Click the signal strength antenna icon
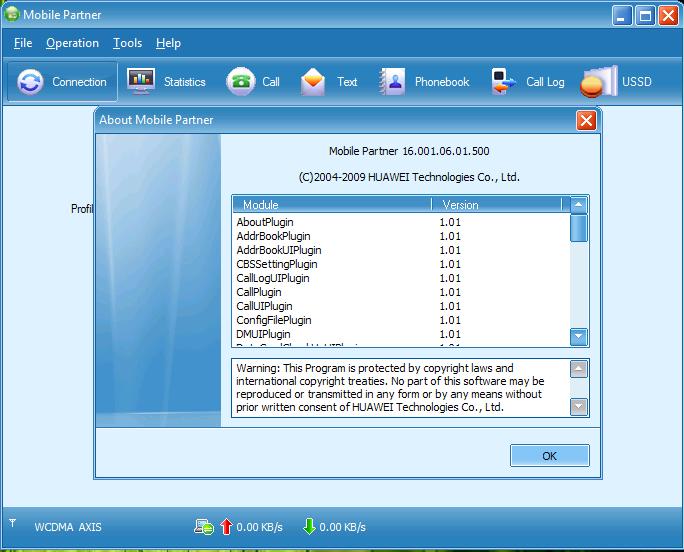Screen dimensions: 684x552 pos(13,522)
